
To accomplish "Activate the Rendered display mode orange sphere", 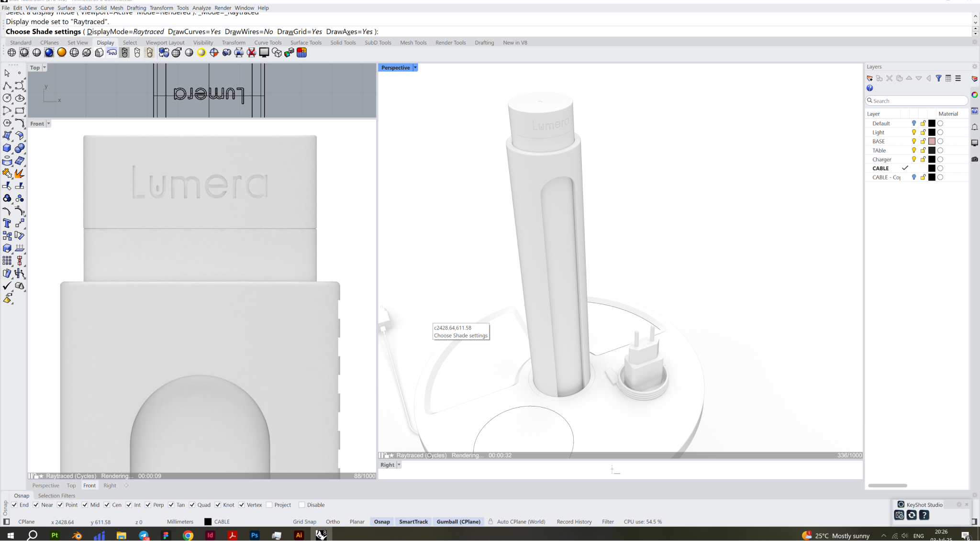I will (62, 53).
